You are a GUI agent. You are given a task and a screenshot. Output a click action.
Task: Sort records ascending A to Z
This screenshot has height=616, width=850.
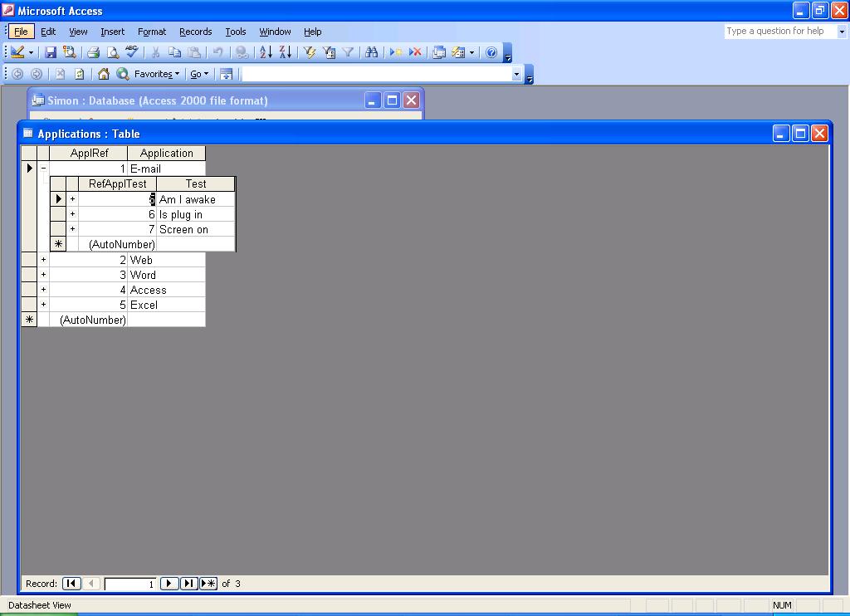(x=266, y=52)
